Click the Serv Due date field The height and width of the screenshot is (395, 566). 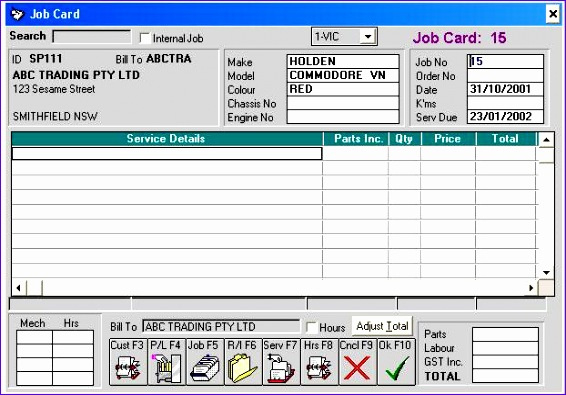(x=505, y=117)
